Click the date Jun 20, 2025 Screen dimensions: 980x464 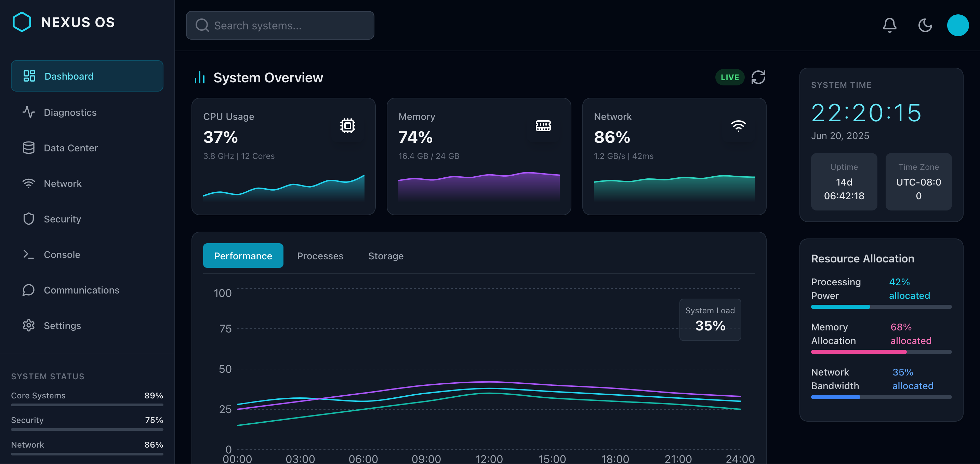tap(840, 136)
